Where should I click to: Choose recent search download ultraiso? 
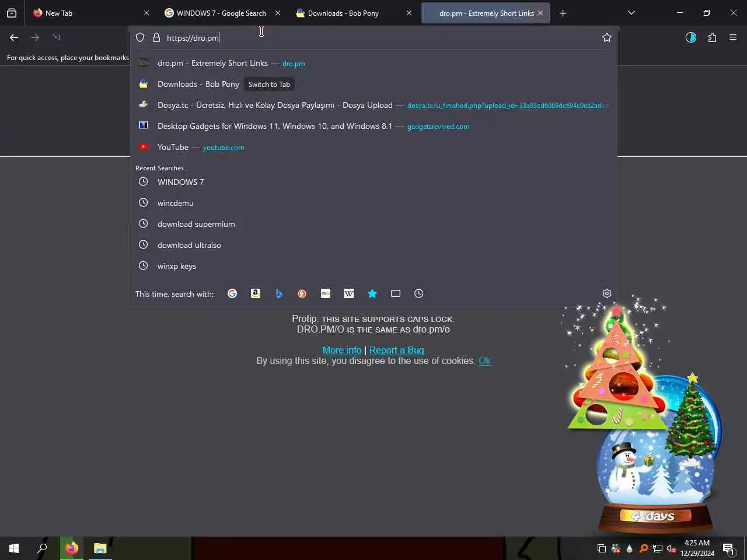pyautogui.click(x=373, y=245)
